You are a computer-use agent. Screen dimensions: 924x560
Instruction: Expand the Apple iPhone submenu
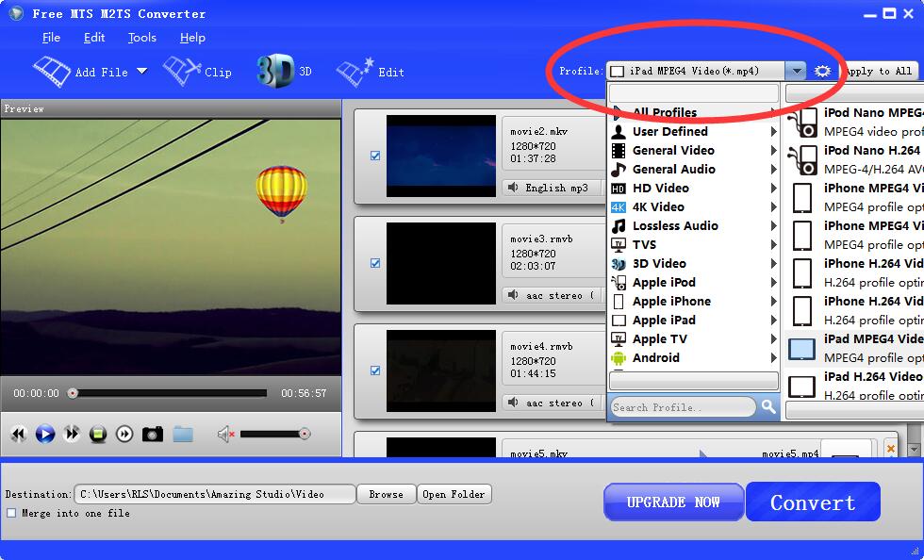click(x=774, y=302)
